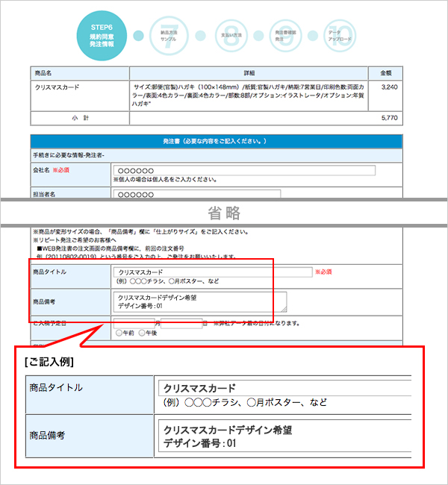
Task: Click the 5,770 subtotal value
Action: 390,118
